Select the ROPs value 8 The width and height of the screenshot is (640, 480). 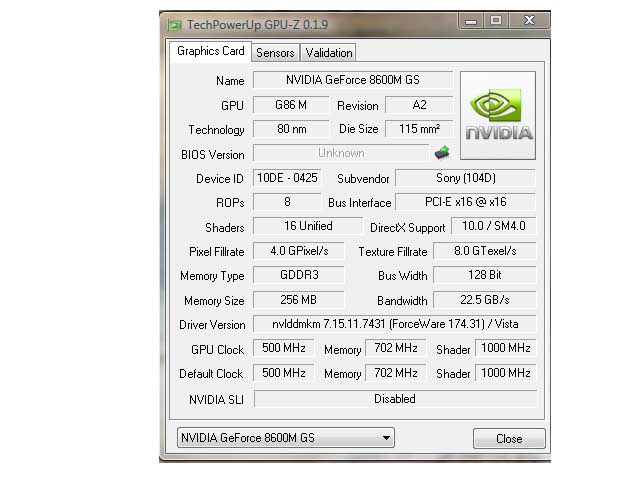(287, 202)
